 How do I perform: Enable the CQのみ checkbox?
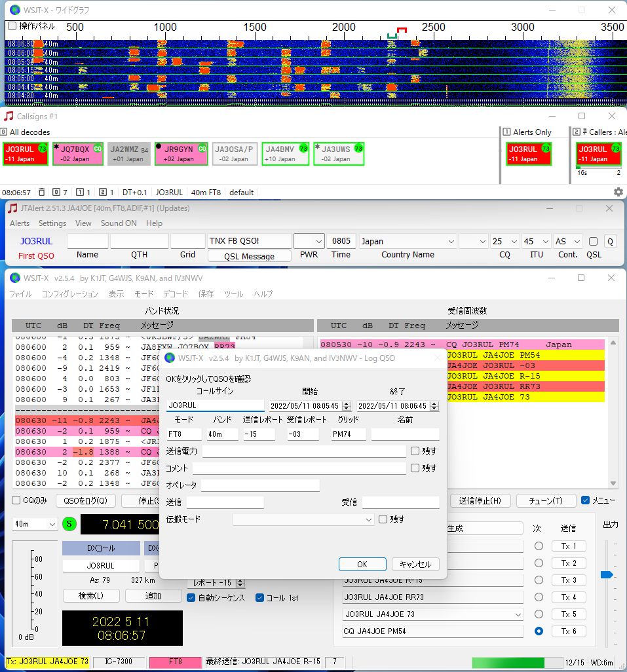[x=16, y=500]
